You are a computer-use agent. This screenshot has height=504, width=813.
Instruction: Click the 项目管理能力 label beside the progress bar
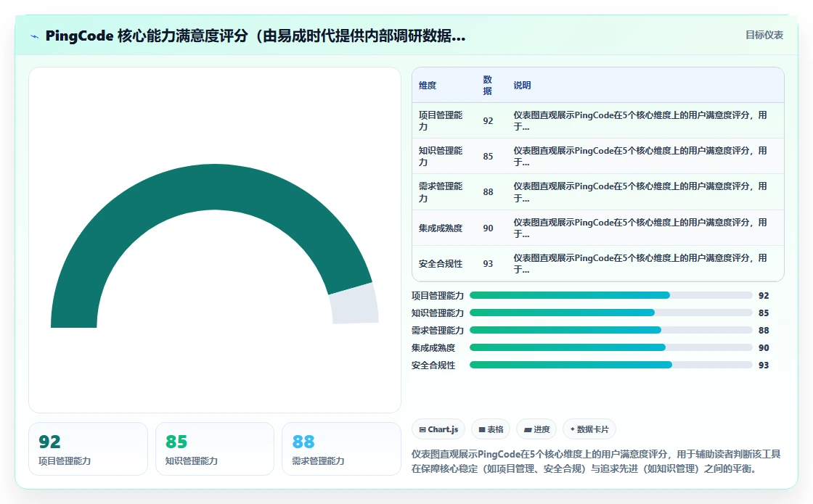(438, 295)
